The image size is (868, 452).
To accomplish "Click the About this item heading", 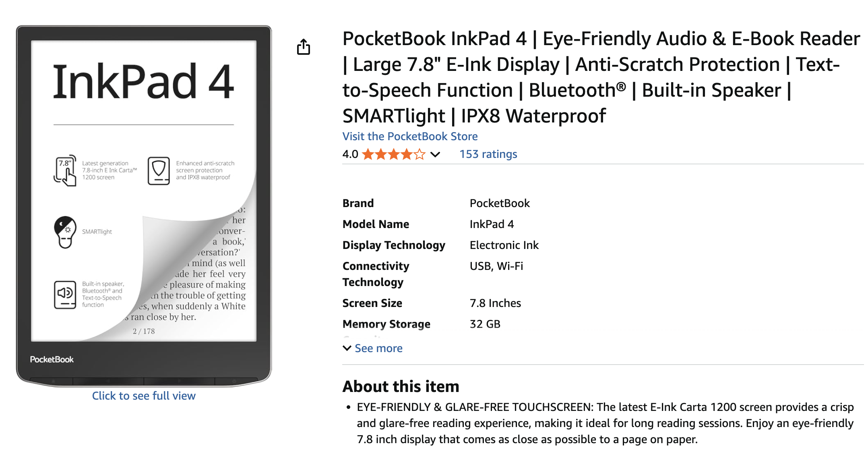I will click(x=401, y=386).
